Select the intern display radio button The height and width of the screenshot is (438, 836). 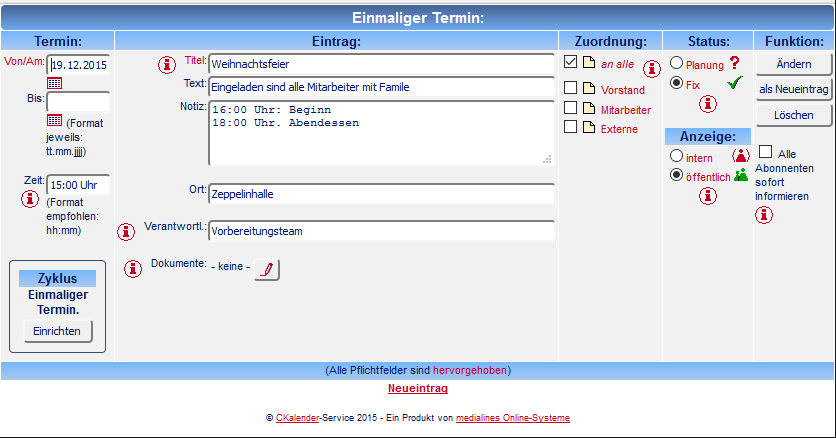pos(676,156)
